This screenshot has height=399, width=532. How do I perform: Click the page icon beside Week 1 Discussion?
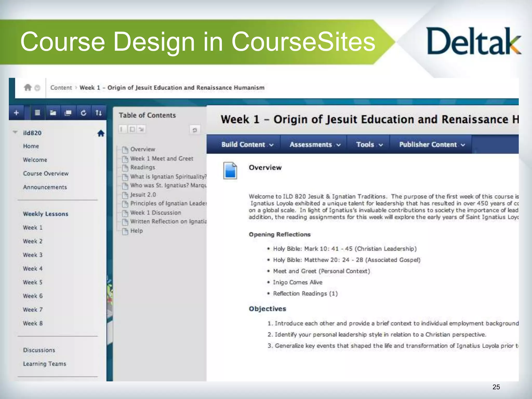click(125, 213)
